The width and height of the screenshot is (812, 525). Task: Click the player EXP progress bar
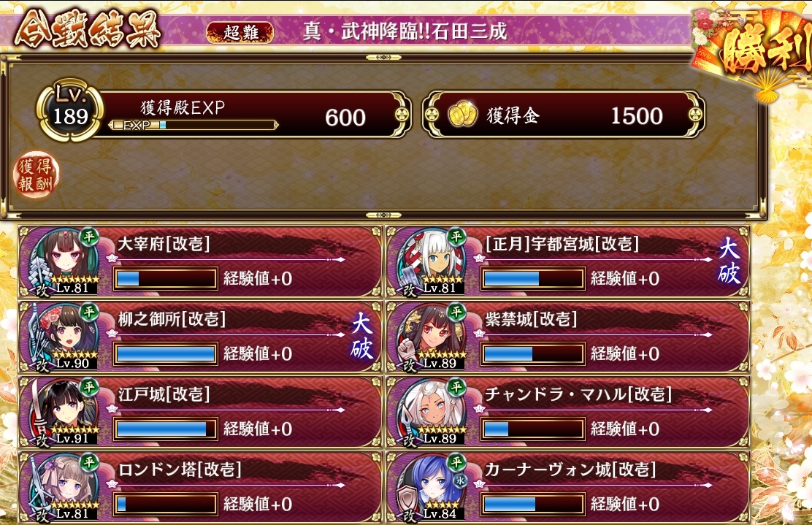coord(194,125)
